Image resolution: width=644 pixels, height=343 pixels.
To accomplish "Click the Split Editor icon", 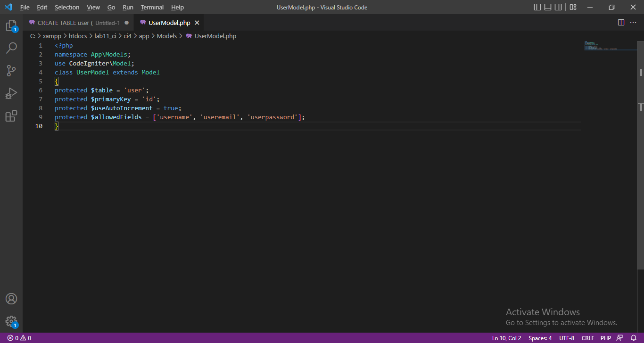I will click(620, 22).
